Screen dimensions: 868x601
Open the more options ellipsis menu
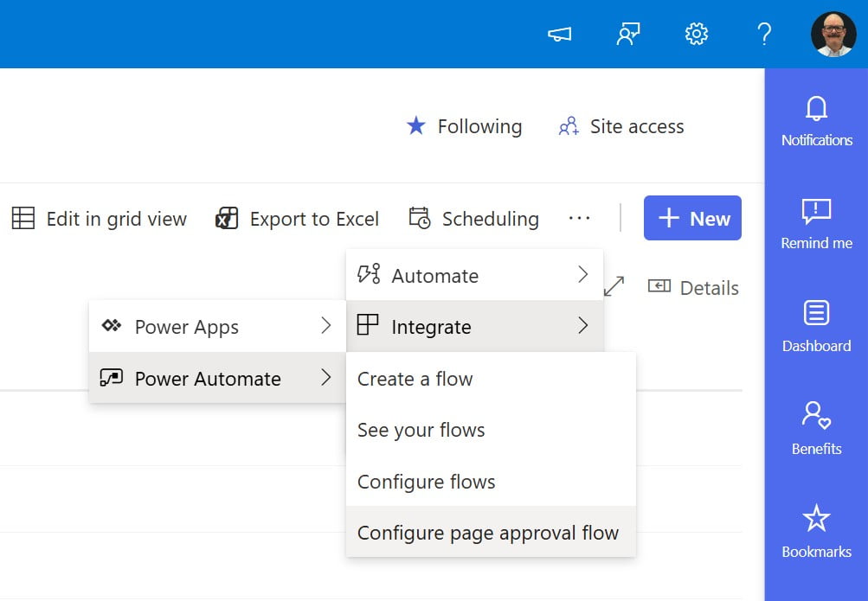579,219
